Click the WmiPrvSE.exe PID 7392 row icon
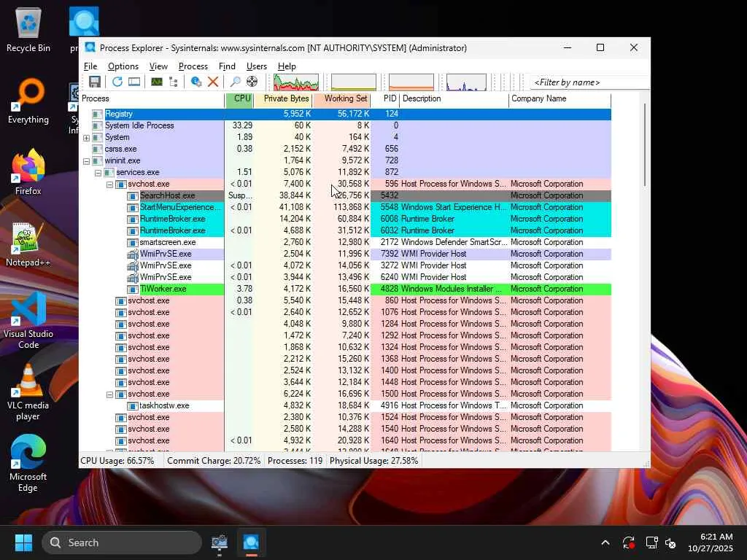The height and width of the screenshot is (560, 747). click(133, 254)
